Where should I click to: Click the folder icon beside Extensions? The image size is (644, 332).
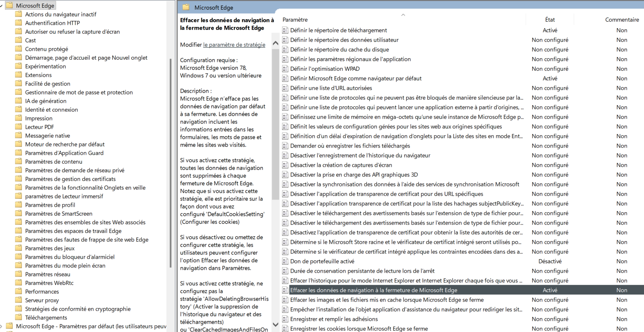tap(18, 75)
